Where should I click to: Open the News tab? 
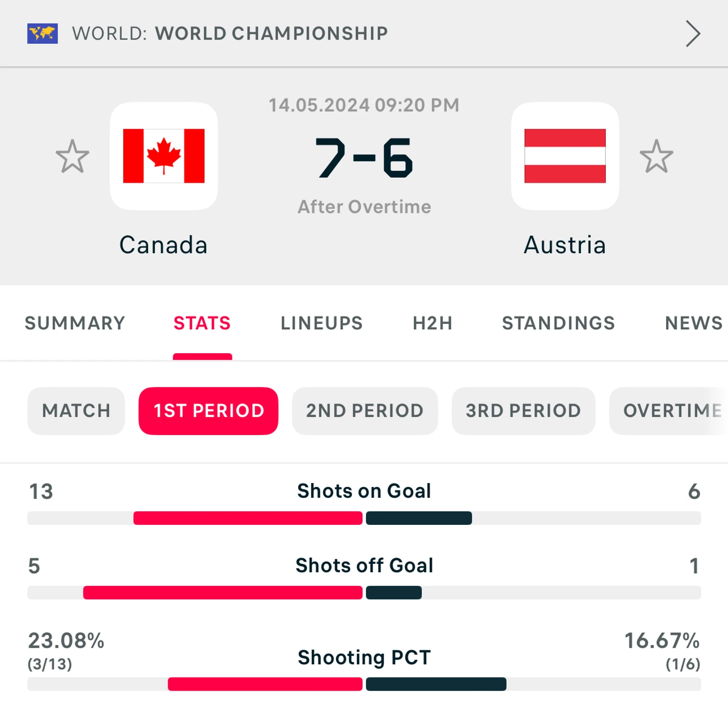pyautogui.click(x=694, y=323)
